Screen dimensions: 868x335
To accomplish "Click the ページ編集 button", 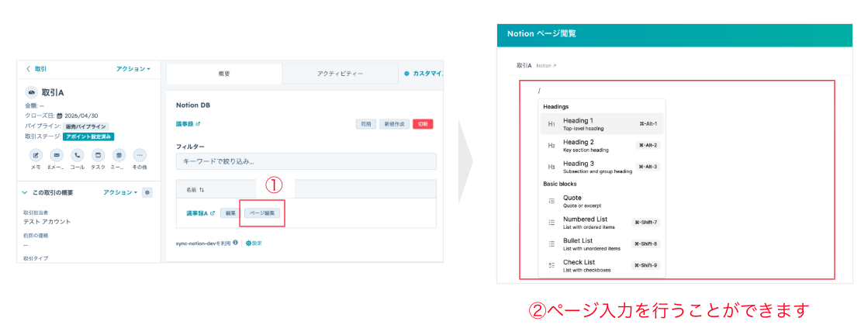I will 264,212.
